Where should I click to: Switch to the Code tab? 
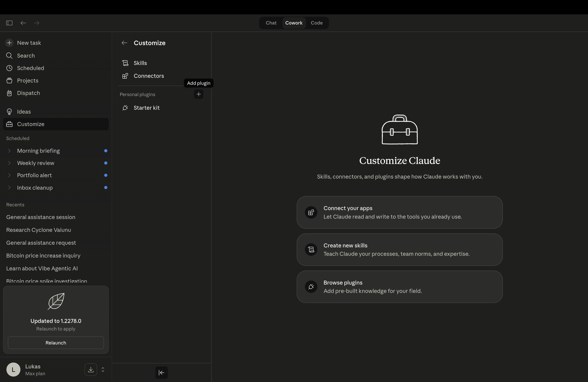coord(317,23)
